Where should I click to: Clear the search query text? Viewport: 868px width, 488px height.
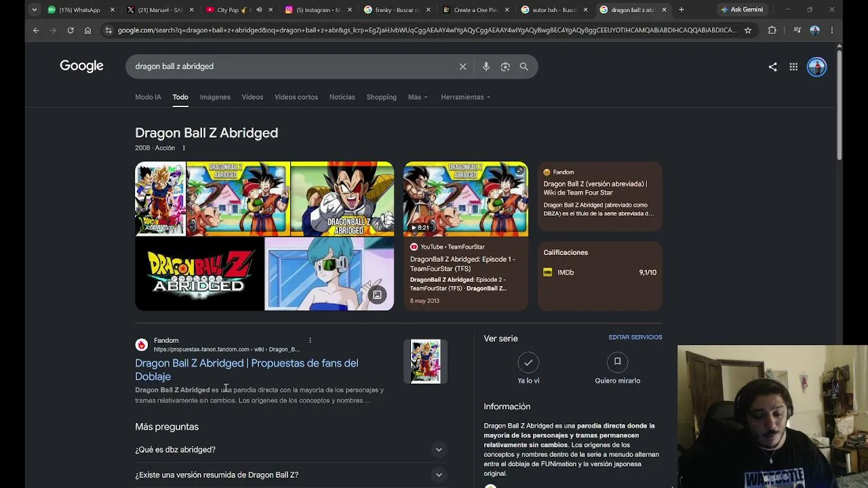[462, 66]
